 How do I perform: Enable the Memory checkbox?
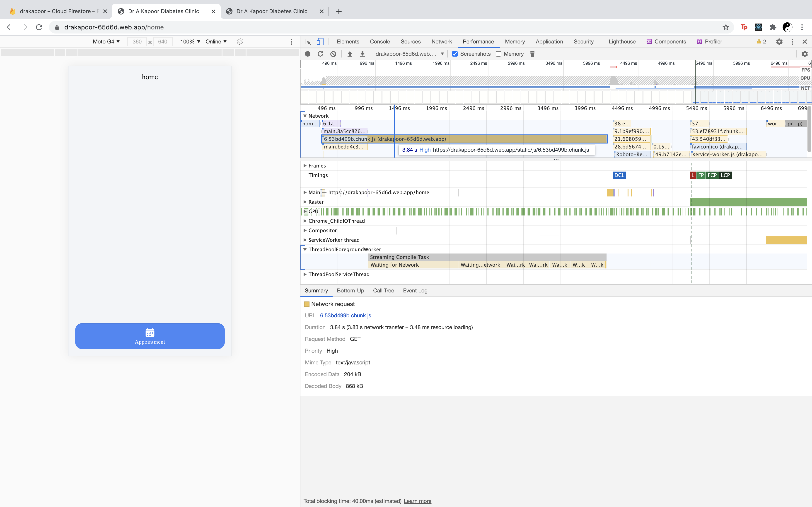[499, 54]
